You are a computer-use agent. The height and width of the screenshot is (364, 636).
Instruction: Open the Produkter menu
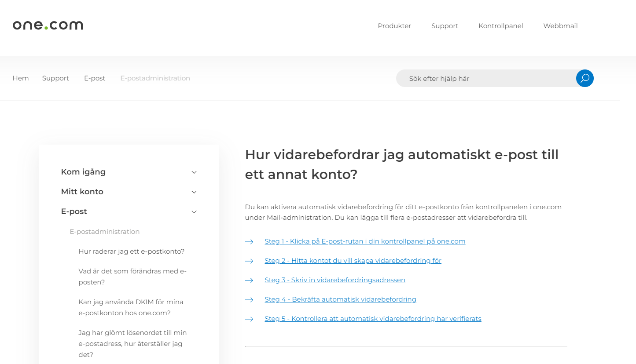click(394, 26)
